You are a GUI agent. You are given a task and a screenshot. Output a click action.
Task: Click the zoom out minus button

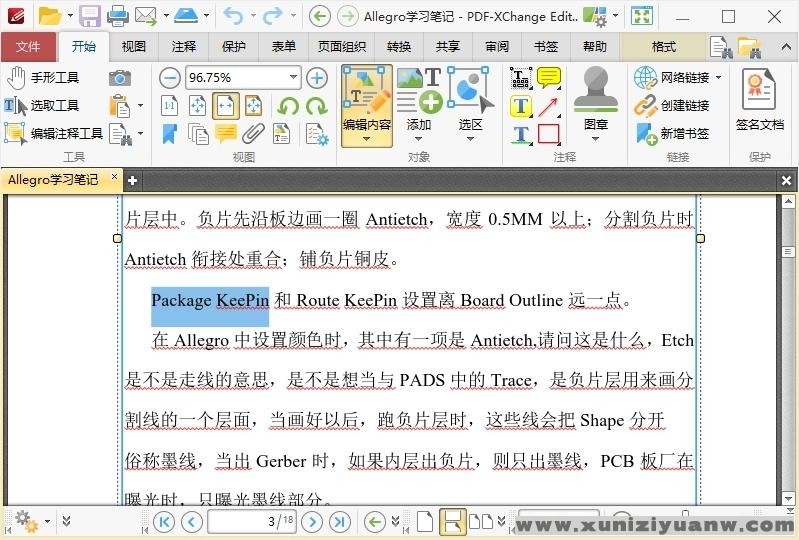click(x=169, y=78)
